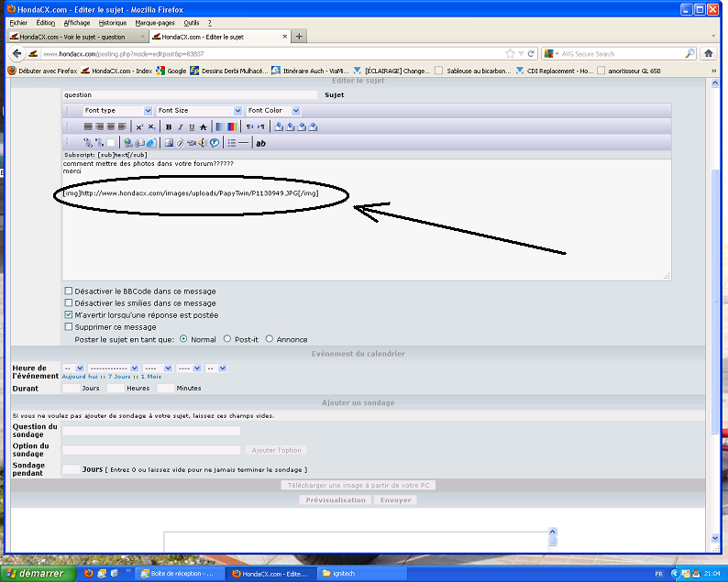Click Envoyer button
Viewport: 728px width, 582px height.
coord(395,500)
